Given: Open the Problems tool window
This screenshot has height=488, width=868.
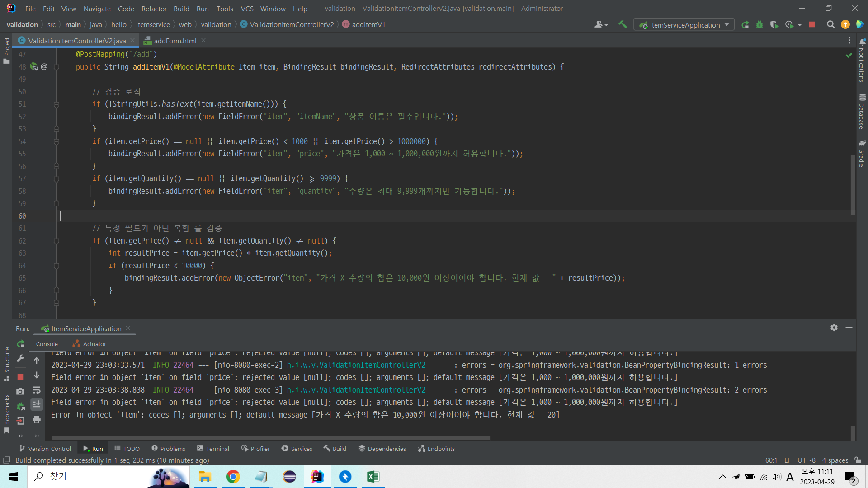Looking at the screenshot, I should (168, 449).
